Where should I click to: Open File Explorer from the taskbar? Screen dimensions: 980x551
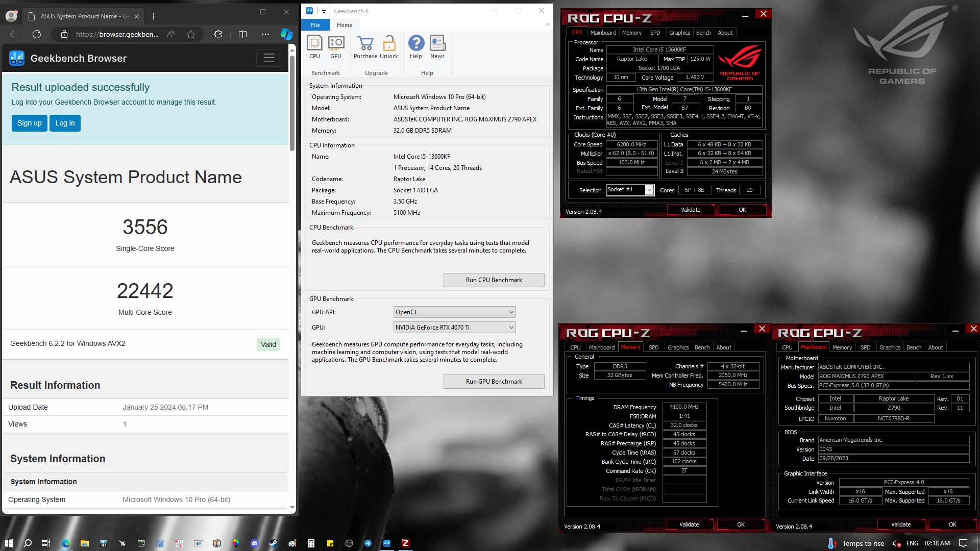(x=84, y=543)
